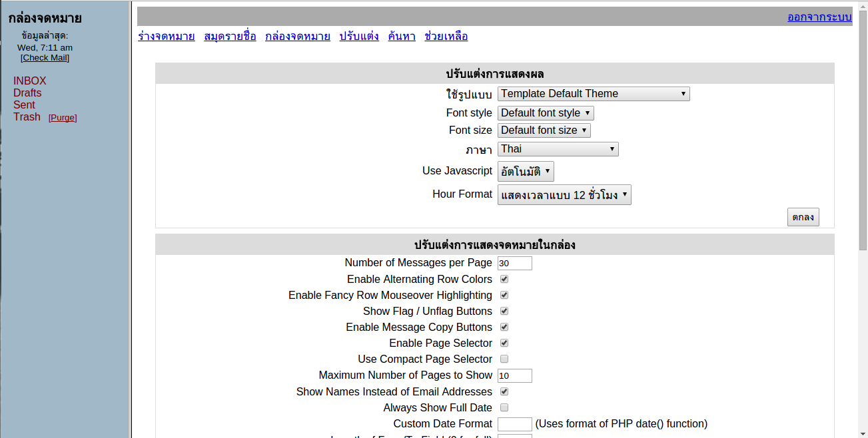
Task: Uncheck Enable Fancy Row Mouseover Highlighting
Action: [504, 296]
